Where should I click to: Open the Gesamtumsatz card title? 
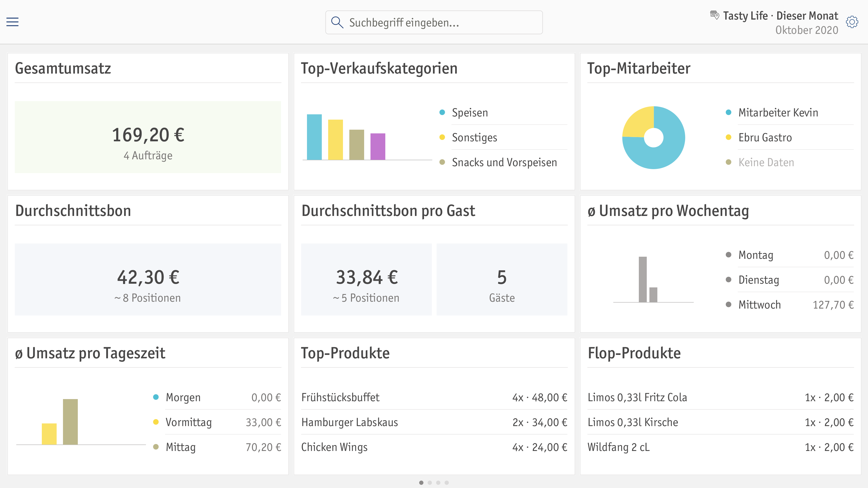[x=63, y=69]
